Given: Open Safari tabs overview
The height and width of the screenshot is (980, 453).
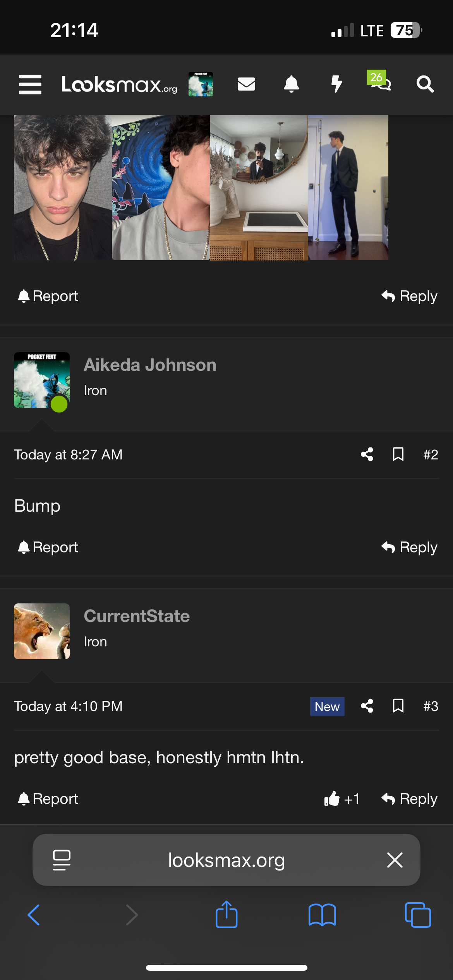Looking at the screenshot, I should click(x=417, y=915).
